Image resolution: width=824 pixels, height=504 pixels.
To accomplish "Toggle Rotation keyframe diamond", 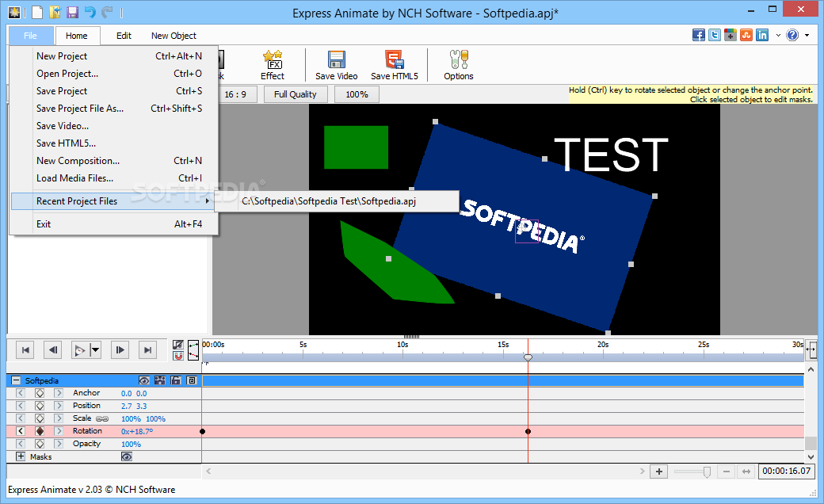I will click(x=40, y=431).
